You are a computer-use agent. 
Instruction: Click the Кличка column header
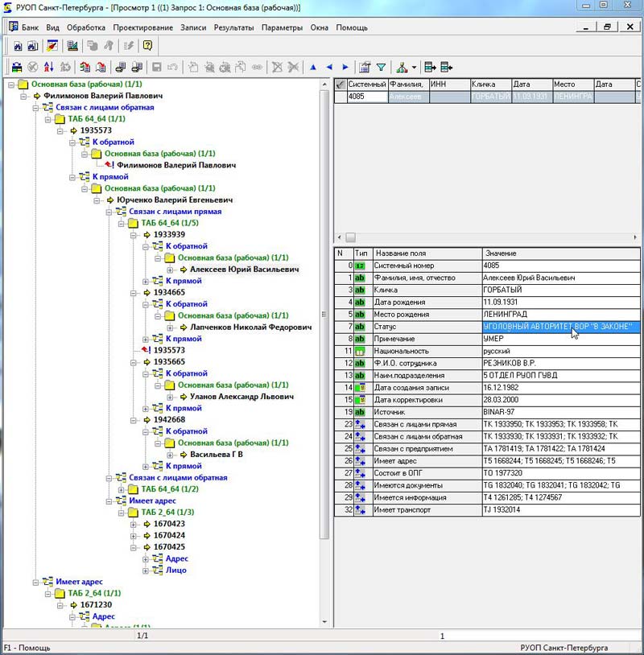point(489,84)
